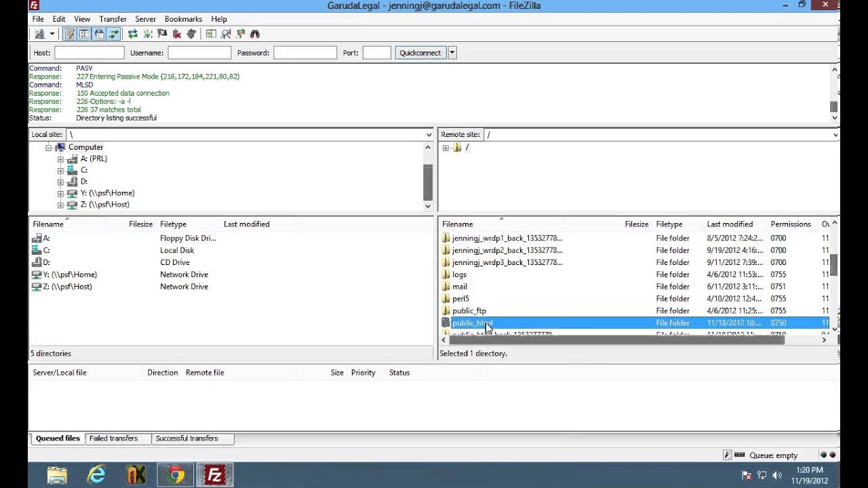
Task: Expand the D: drive tree node
Action: click(x=60, y=182)
